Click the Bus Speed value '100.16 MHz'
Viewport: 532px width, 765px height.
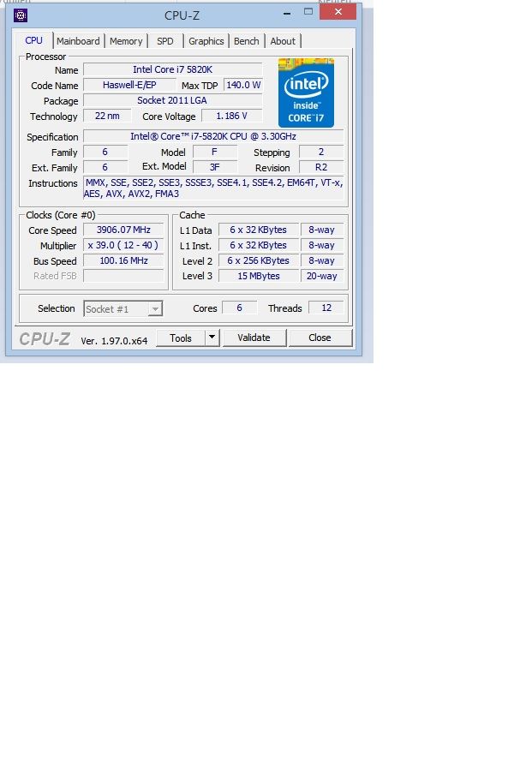coord(123,260)
